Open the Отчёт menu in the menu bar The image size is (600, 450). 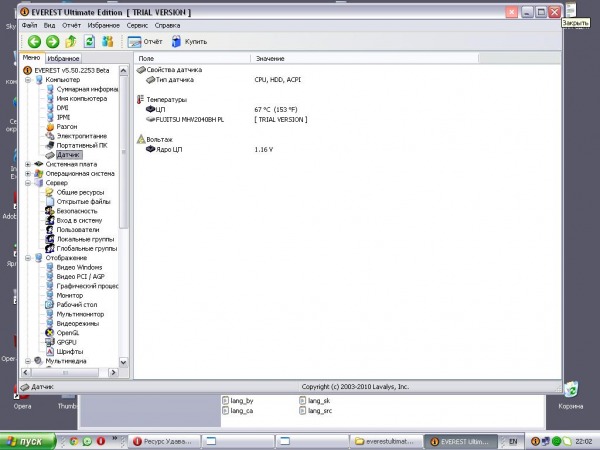71,26
